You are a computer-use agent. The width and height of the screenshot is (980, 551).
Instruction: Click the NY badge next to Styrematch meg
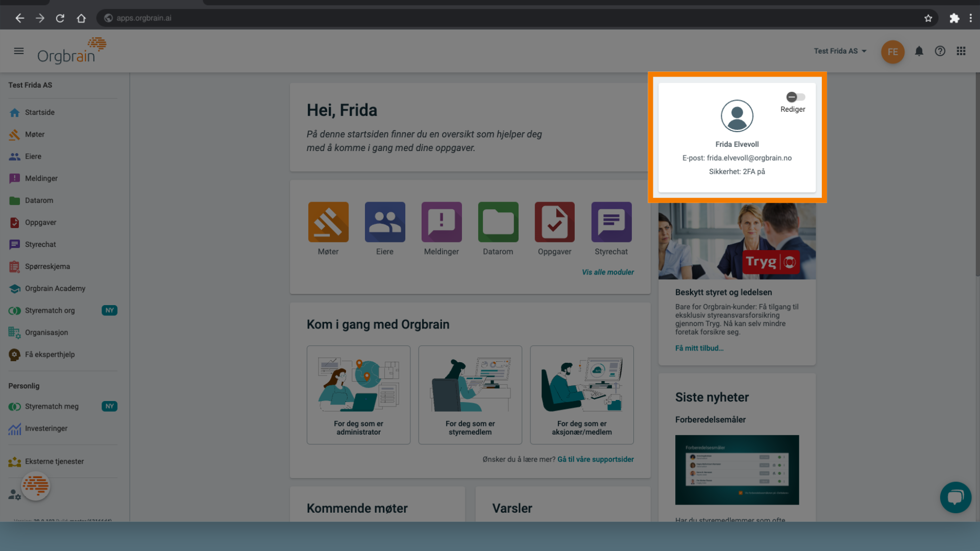109,407
